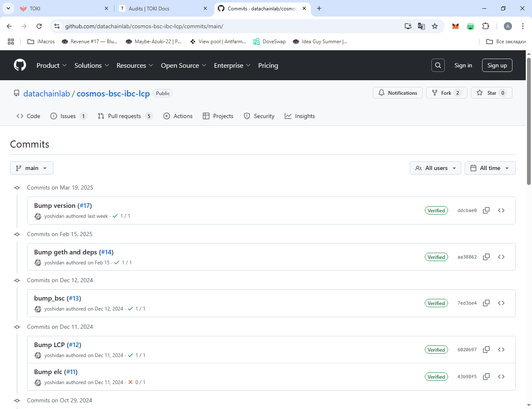View site information icon in address bar
The height and width of the screenshot is (409, 532).
57,26
